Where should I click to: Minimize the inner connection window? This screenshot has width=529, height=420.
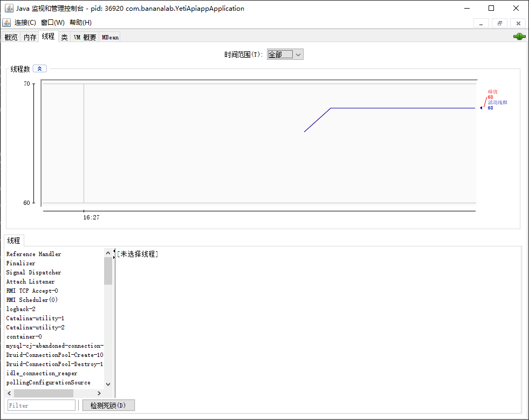tap(481, 23)
